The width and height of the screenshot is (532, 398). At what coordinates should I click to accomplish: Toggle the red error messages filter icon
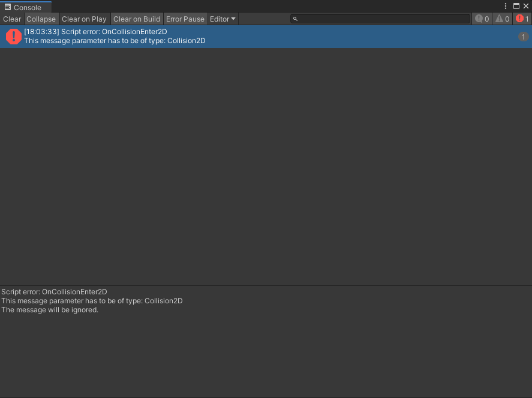[x=521, y=19]
